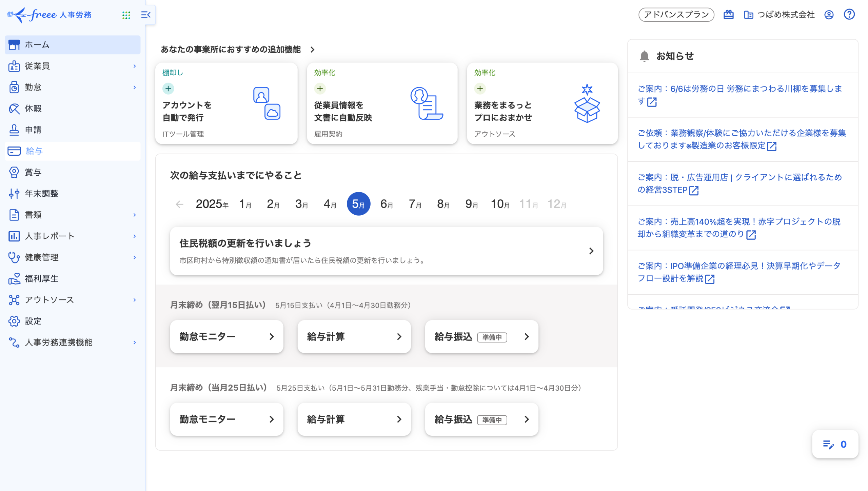Image resolution: width=868 pixels, height=491 pixels.
Task: Expand the 従業員 sidebar submenu
Action: 135,66
